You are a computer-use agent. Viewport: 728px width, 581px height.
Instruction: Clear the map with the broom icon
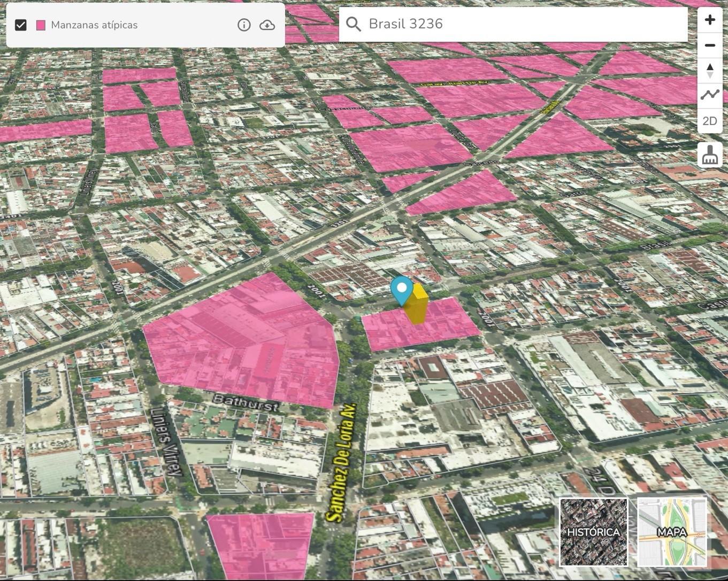pos(710,155)
